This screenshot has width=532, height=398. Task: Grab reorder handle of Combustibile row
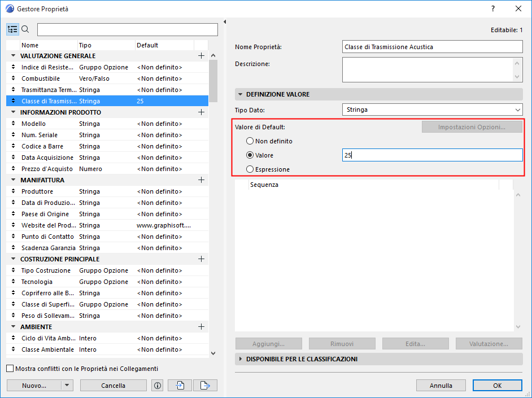[x=13, y=78]
